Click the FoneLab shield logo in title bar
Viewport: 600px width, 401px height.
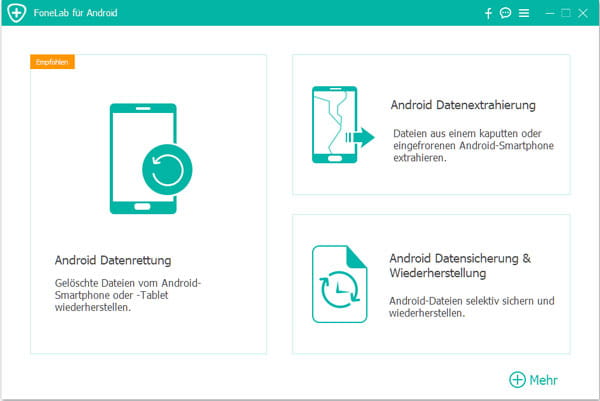15,14
